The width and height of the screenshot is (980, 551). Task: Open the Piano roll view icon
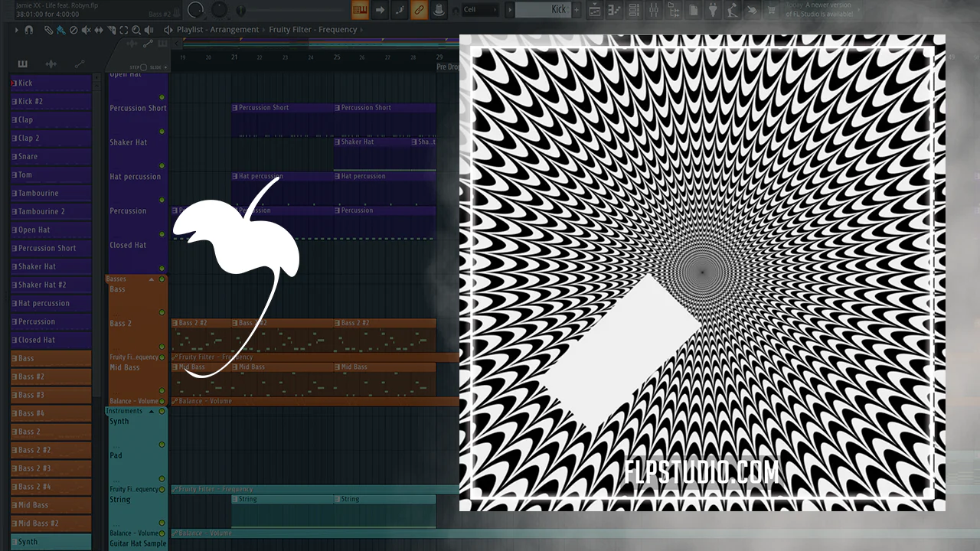click(x=614, y=10)
